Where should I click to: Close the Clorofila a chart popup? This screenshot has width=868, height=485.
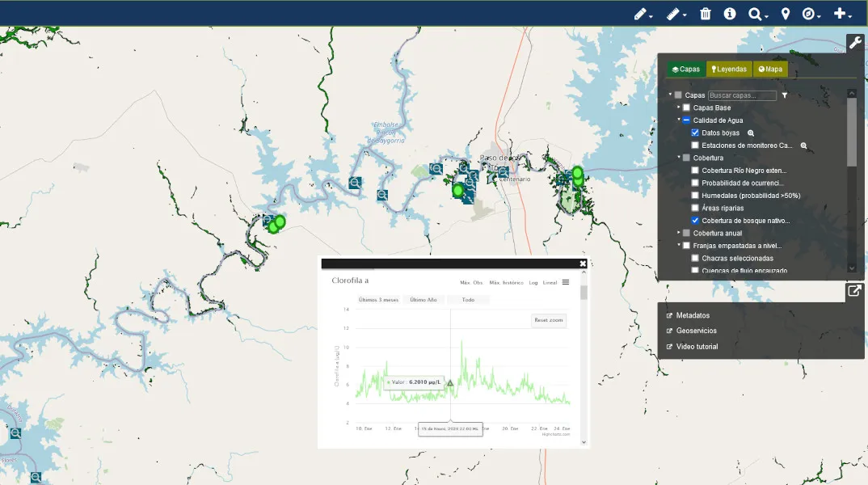click(x=583, y=264)
